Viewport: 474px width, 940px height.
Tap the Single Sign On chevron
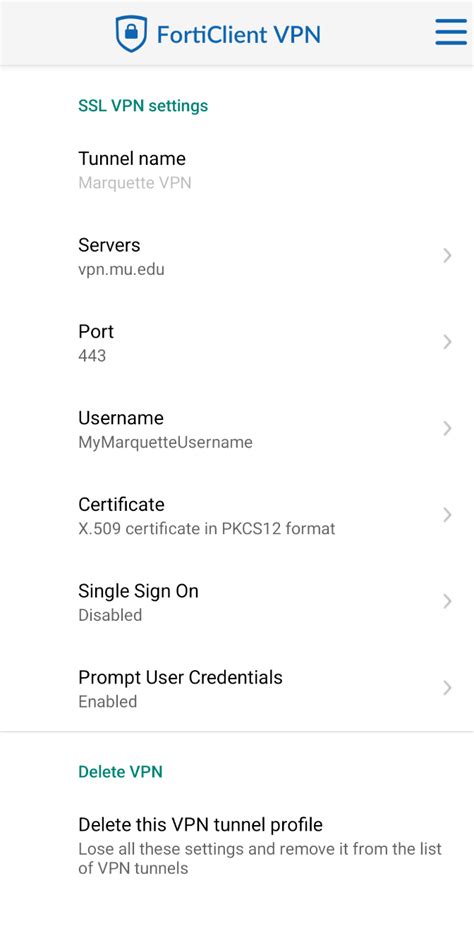[447, 601]
